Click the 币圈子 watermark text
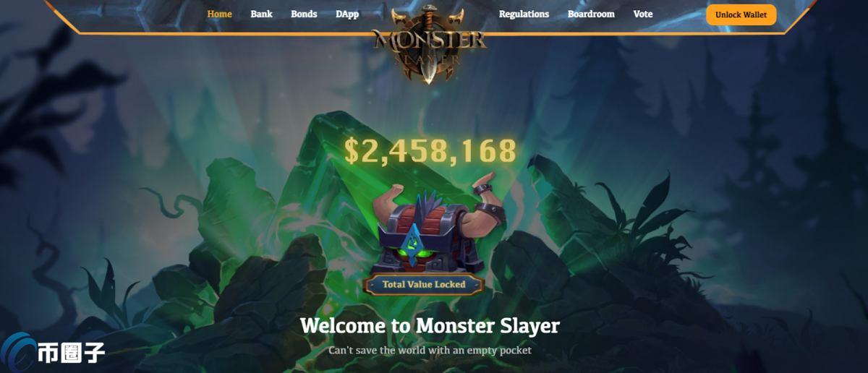The height and width of the screenshot is (373, 868). tap(72, 353)
